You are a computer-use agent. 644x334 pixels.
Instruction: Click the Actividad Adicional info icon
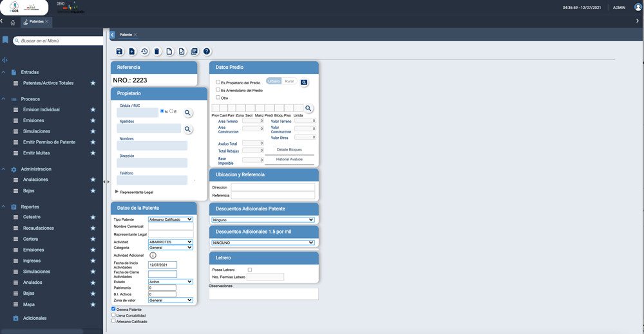pyautogui.click(x=153, y=255)
